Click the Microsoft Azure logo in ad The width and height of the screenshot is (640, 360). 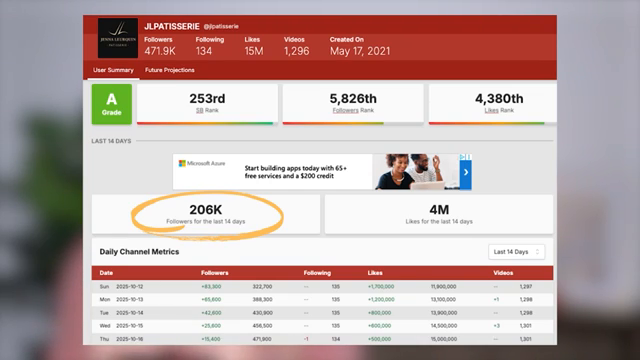[x=202, y=163]
